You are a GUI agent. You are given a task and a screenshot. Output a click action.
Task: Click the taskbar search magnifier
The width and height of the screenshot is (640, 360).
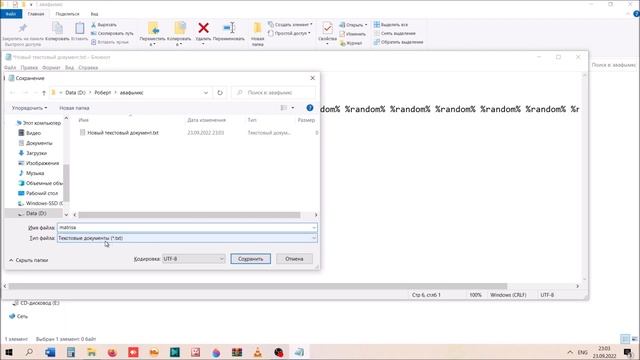coord(29,352)
